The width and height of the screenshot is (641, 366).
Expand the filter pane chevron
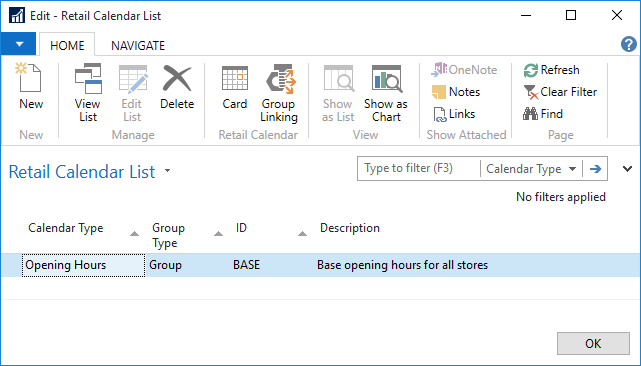click(628, 168)
